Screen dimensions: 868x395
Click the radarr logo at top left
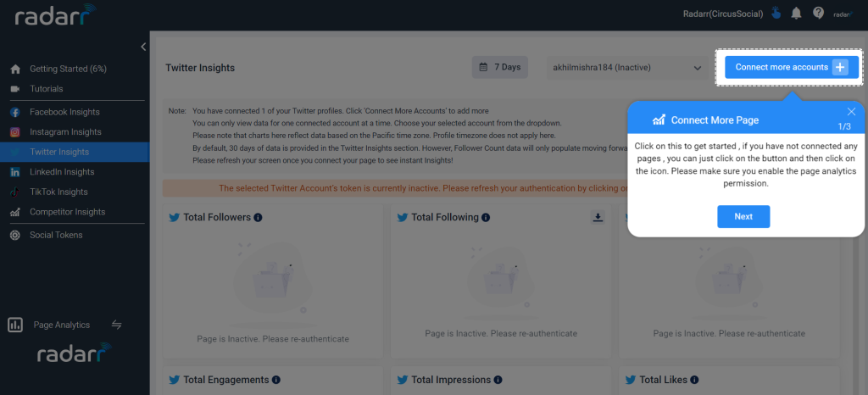(x=55, y=15)
